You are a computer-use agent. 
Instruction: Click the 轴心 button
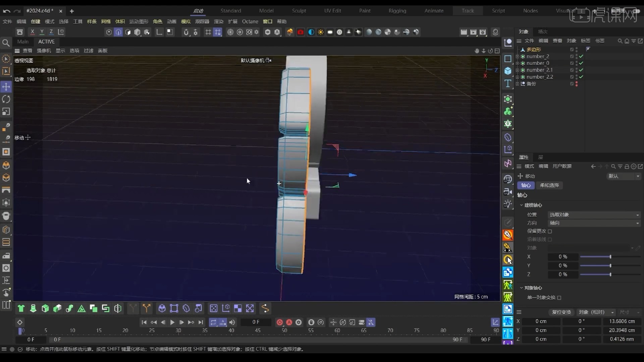[x=526, y=185]
